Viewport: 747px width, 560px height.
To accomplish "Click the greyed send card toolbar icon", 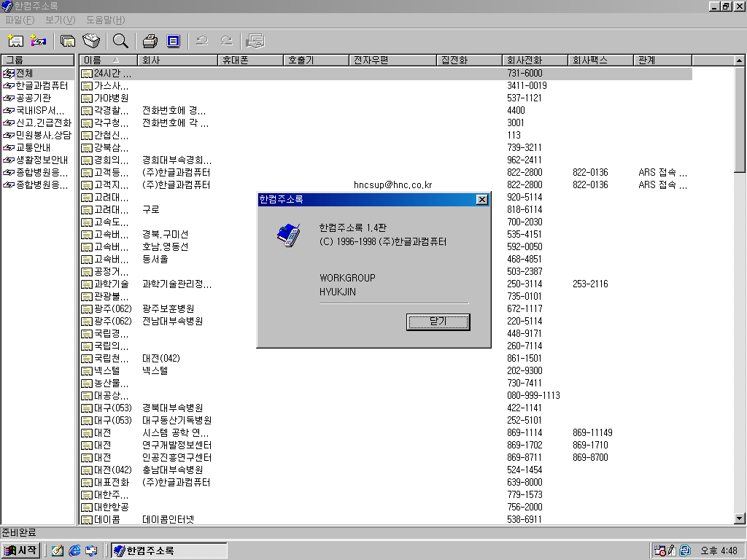I will [x=255, y=42].
